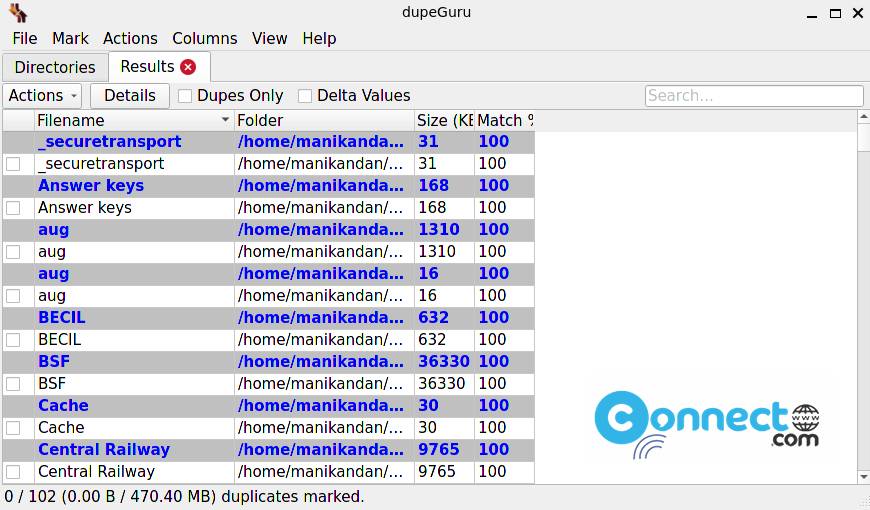
Task: Open the Help menu
Action: tap(319, 38)
